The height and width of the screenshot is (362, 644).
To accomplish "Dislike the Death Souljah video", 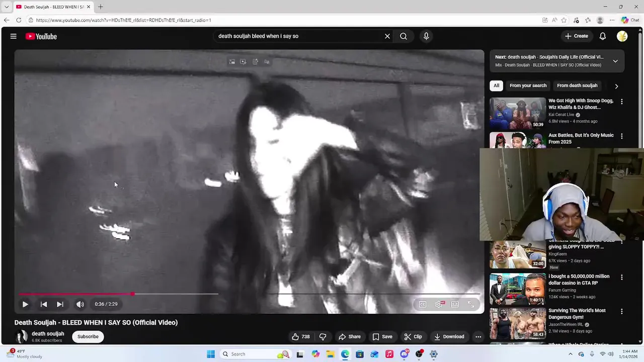I will pos(323,337).
